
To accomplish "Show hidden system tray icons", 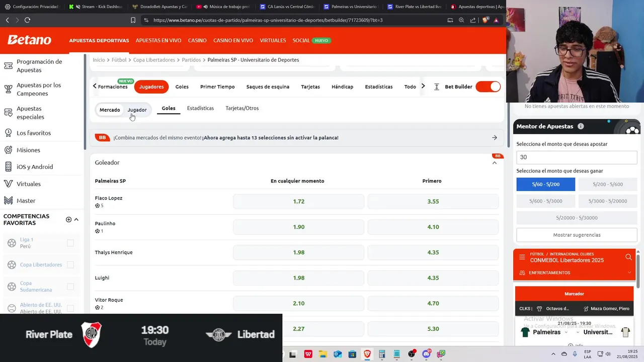I will coord(553,354).
